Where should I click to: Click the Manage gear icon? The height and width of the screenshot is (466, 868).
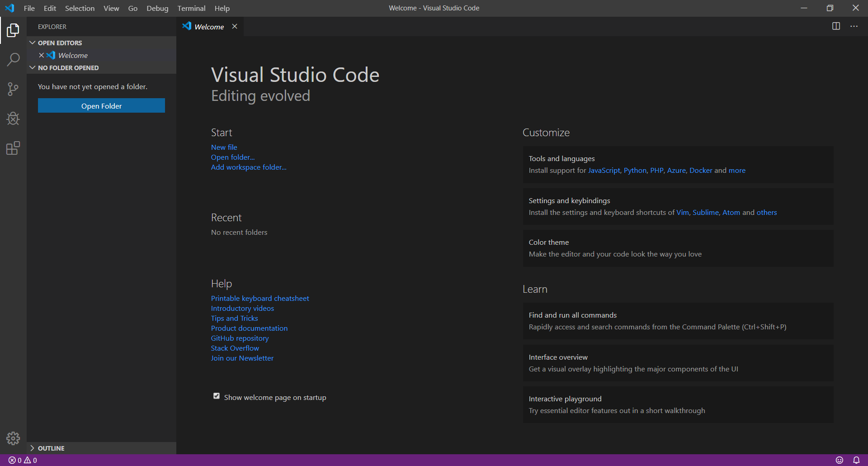point(13,438)
